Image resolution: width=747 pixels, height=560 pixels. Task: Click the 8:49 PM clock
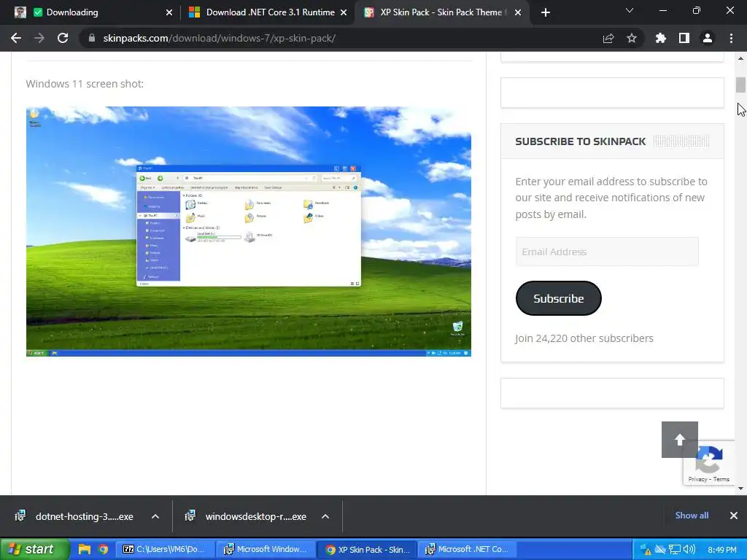(x=721, y=550)
